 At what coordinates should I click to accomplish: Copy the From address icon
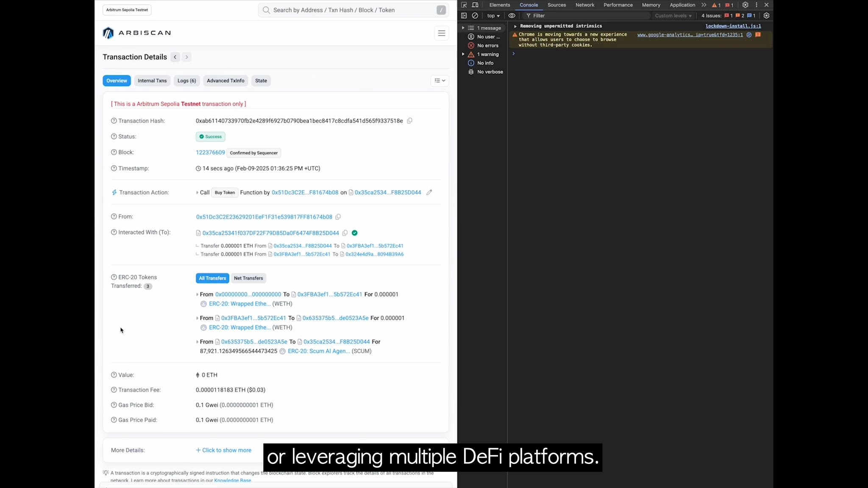click(338, 217)
